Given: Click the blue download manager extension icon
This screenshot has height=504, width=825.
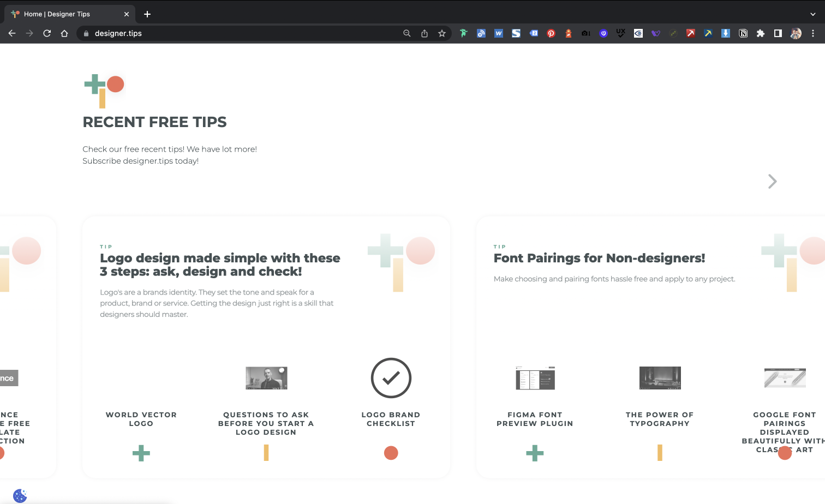Looking at the screenshot, I should point(726,33).
